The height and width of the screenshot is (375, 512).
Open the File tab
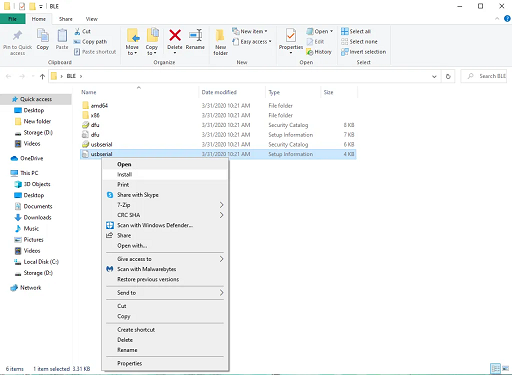[x=12, y=19]
